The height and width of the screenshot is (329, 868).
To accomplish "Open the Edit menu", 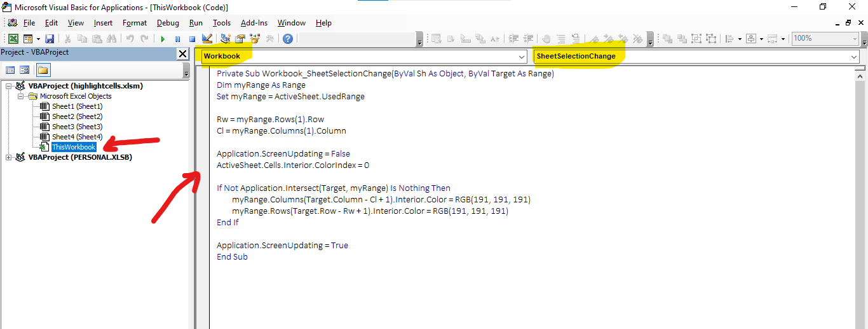I will click(x=51, y=23).
